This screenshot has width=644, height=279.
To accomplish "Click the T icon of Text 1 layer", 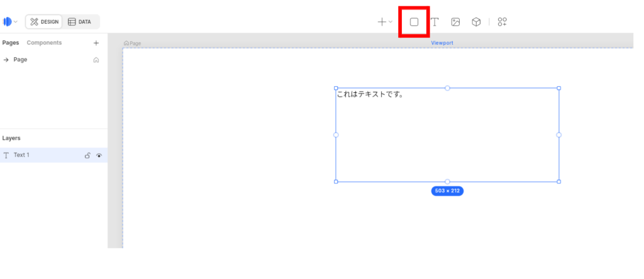I will pyautogui.click(x=6, y=155).
